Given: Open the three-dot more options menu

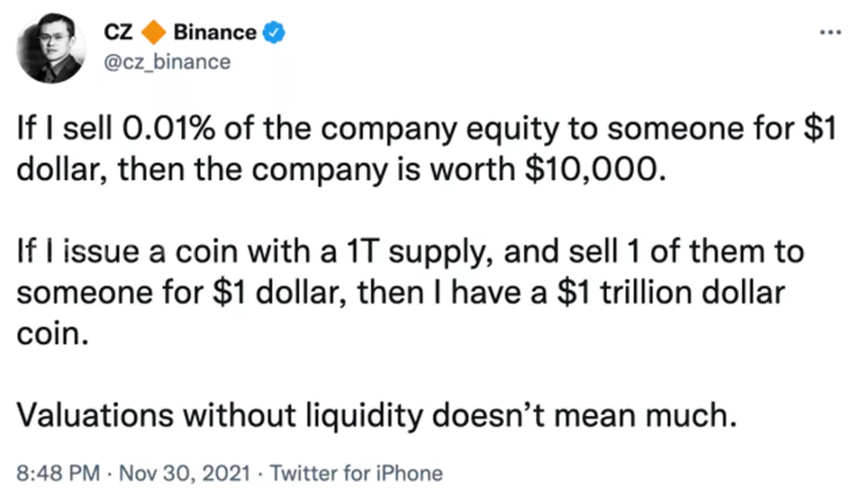Looking at the screenshot, I should [830, 32].
